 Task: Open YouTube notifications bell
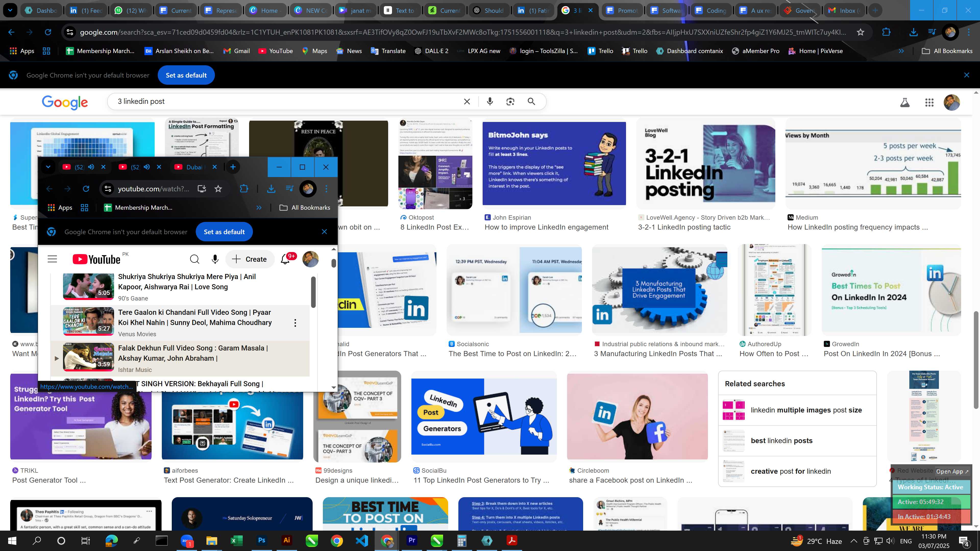pyautogui.click(x=285, y=259)
